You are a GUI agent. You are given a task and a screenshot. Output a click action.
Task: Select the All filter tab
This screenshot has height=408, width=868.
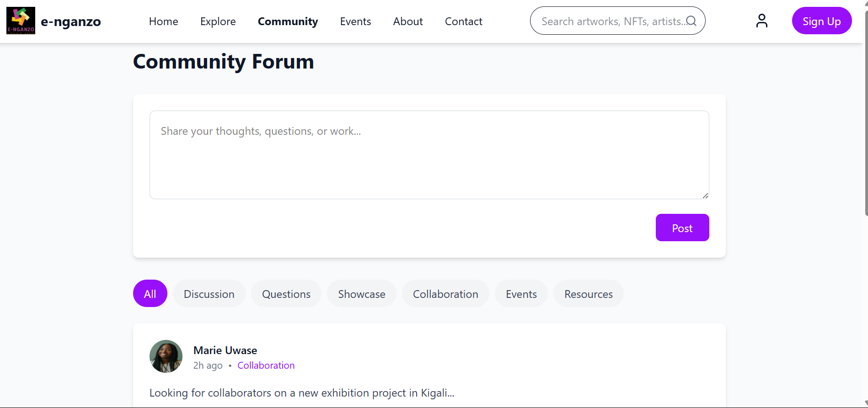pos(150,293)
